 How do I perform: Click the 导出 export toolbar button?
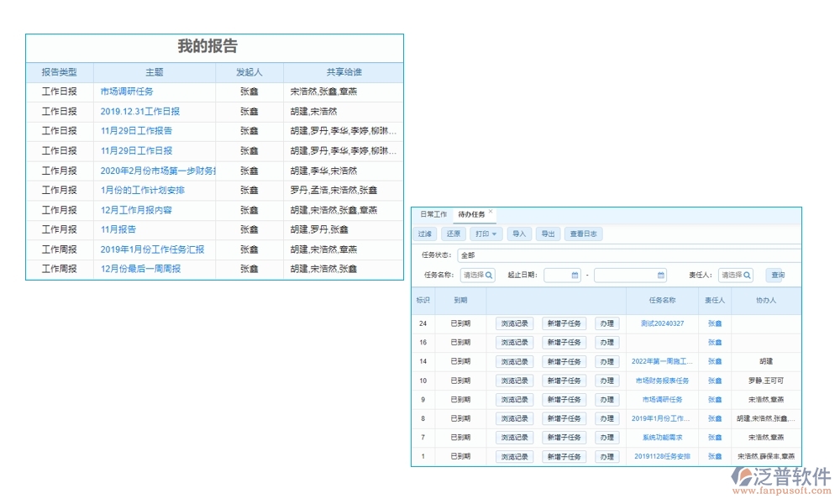click(x=549, y=234)
